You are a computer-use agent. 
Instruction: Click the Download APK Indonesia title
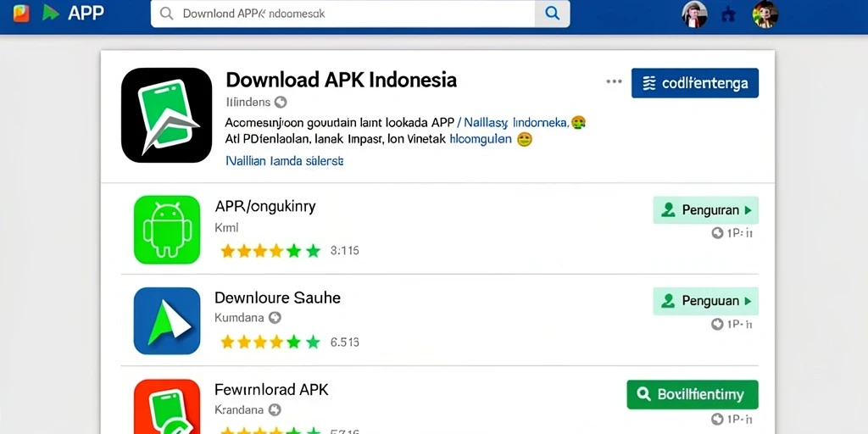click(x=341, y=80)
